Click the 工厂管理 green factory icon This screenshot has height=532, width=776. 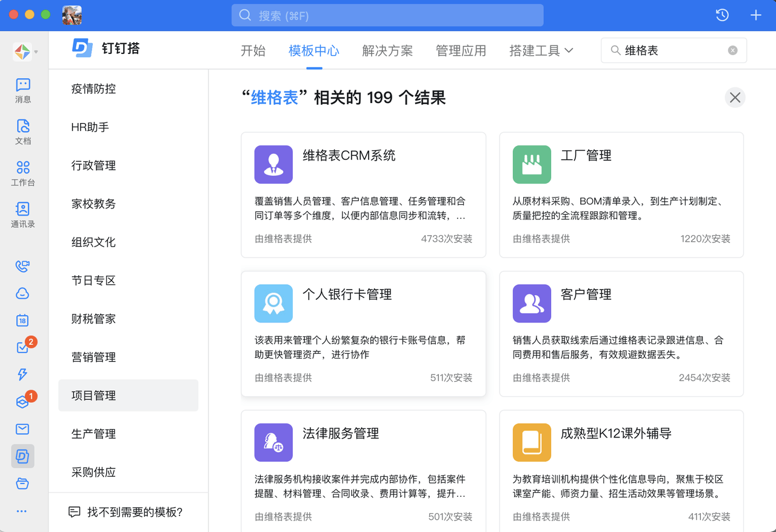pyautogui.click(x=532, y=164)
